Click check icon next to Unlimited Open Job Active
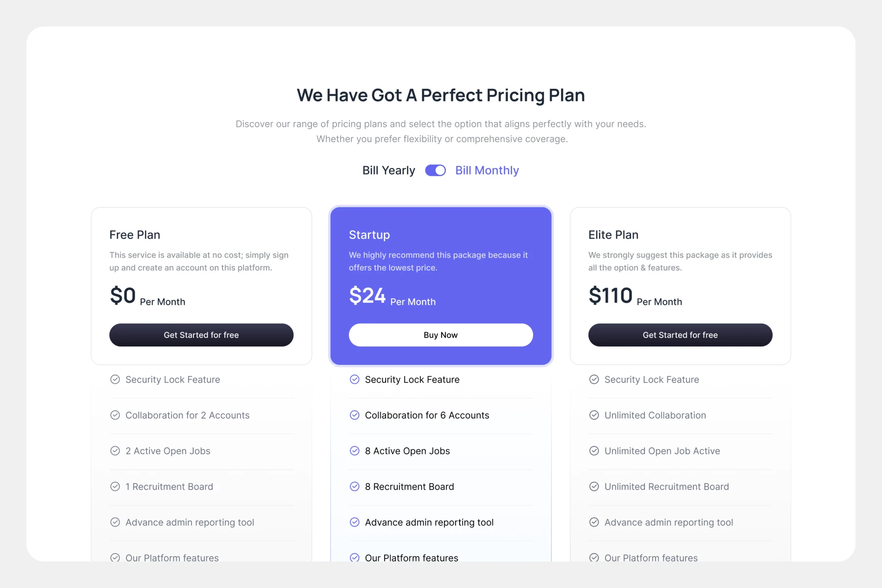882x588 pixels. click(x=594, y=451)
